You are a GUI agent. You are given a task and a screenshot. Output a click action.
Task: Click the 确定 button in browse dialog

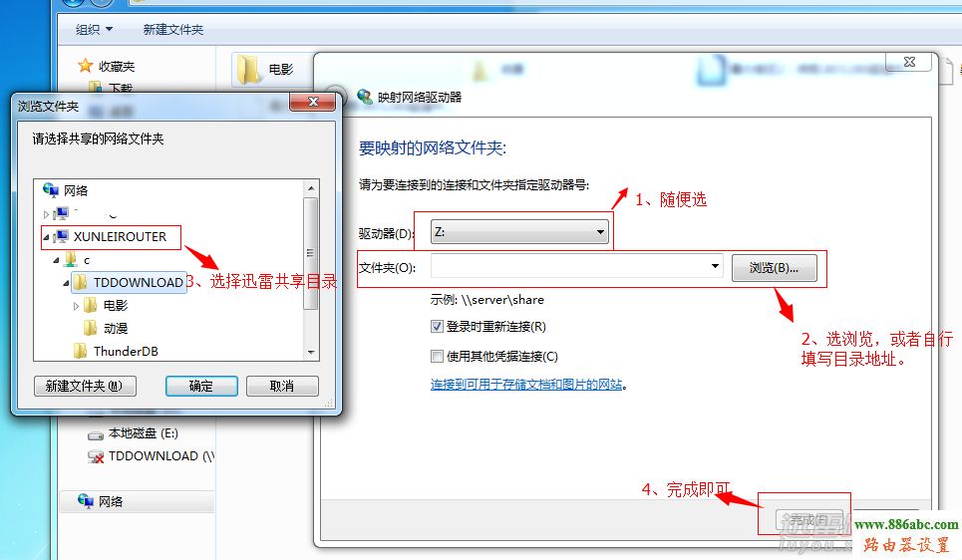coord(201,386)
